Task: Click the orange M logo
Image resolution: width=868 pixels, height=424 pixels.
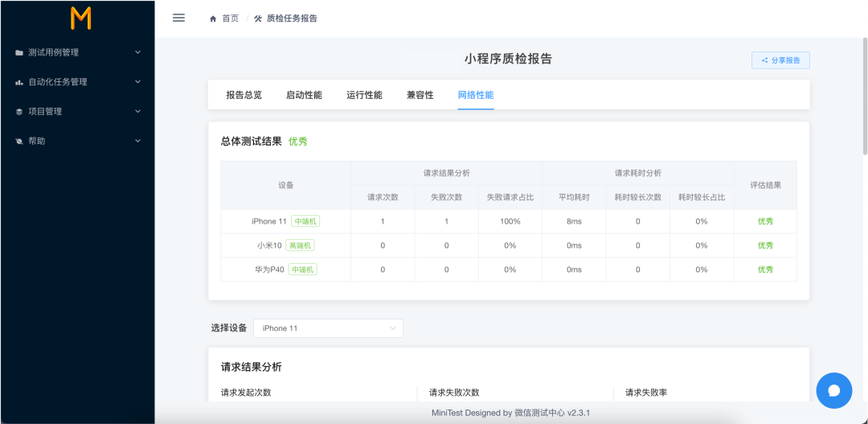Action: tap(81, 19)
